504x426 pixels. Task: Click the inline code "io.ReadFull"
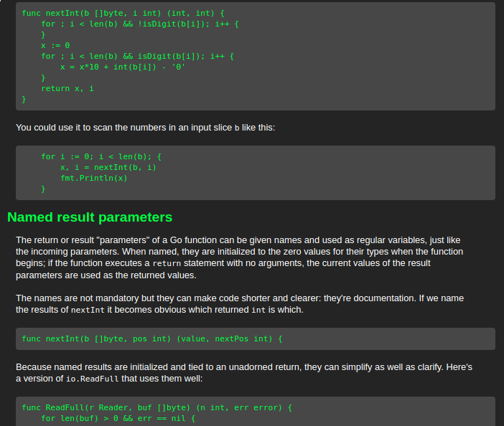click(98, 379)
